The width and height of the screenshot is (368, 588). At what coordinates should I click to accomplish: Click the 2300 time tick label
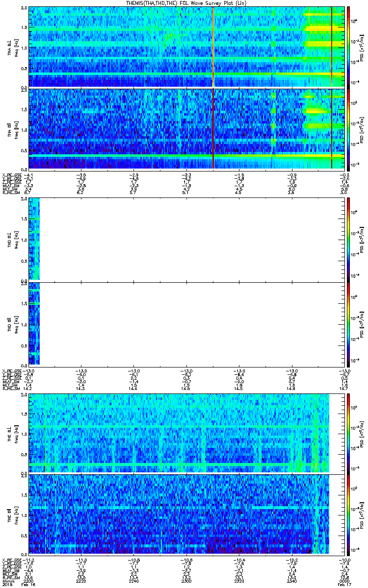point(186,581)
